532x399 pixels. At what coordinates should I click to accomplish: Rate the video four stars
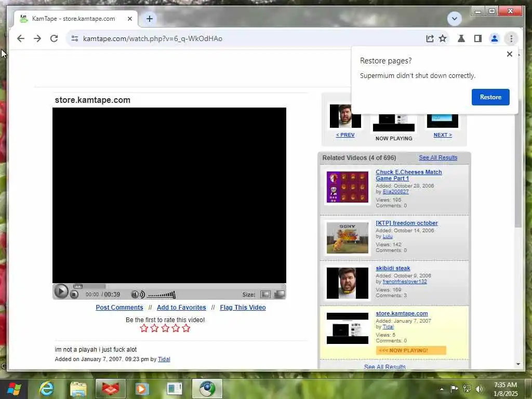[x=176, y=328]
